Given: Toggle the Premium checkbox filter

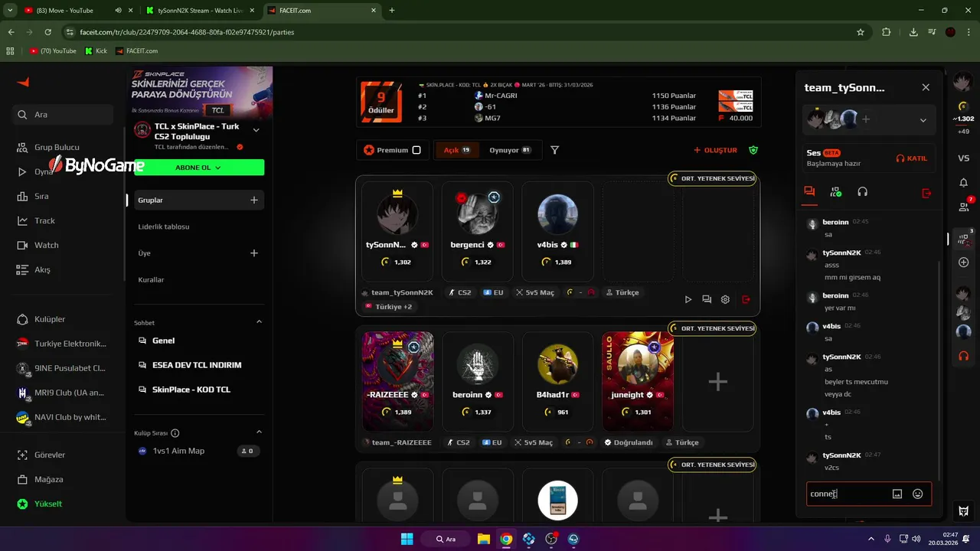Looking at the screenshot, I should pos(416,150).
